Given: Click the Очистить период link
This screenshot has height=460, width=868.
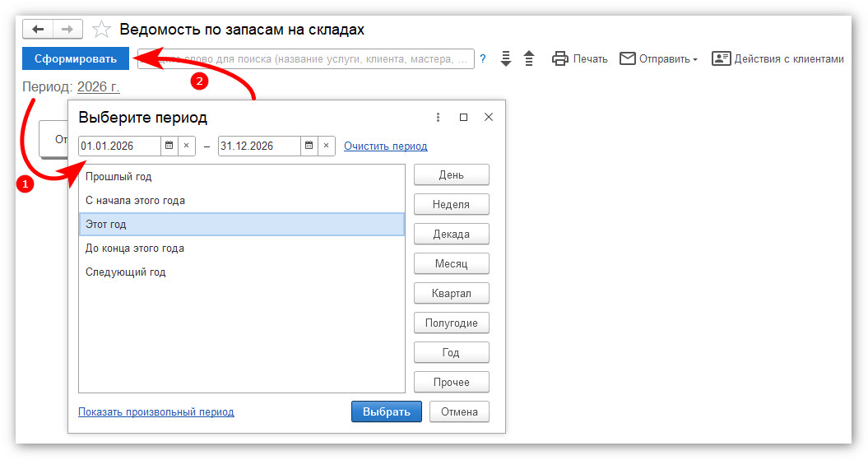Looking at the screenshot, I should [x=386, y=146].
